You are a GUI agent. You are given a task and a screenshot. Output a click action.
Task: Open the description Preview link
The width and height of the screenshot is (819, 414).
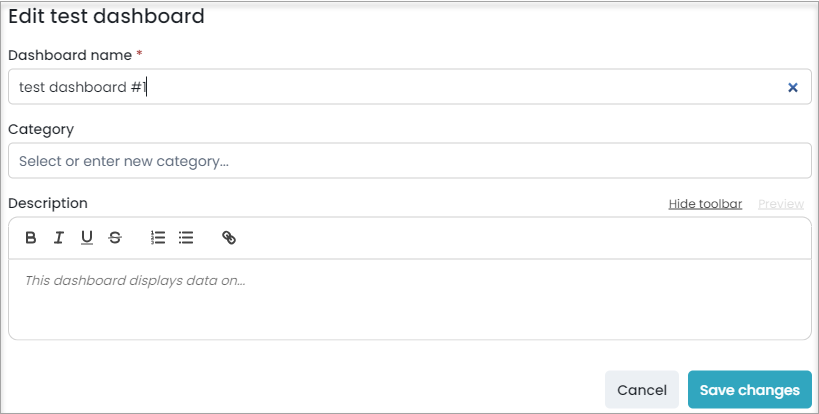[781, 204]
